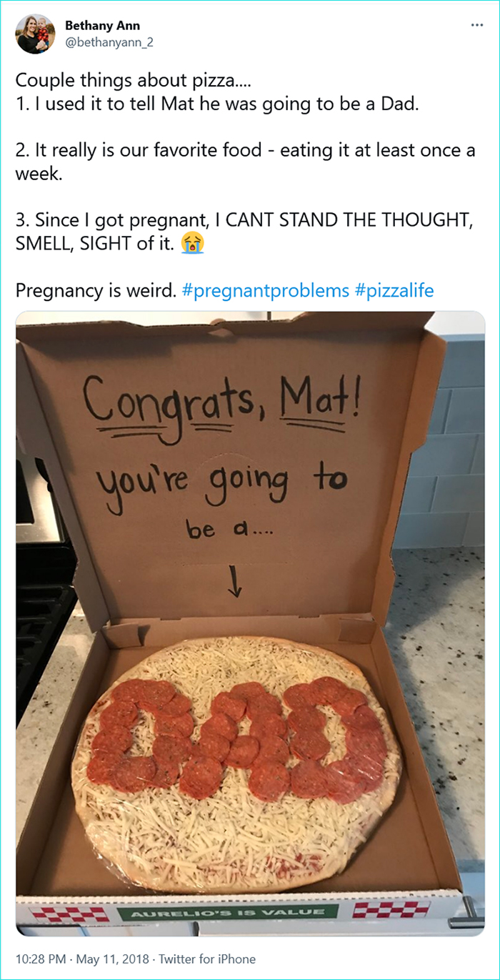This screenshot has width=500, height=980.
Task: Click the "CANT STAND THE THOUGHT" line
Action: pos(244,218)
